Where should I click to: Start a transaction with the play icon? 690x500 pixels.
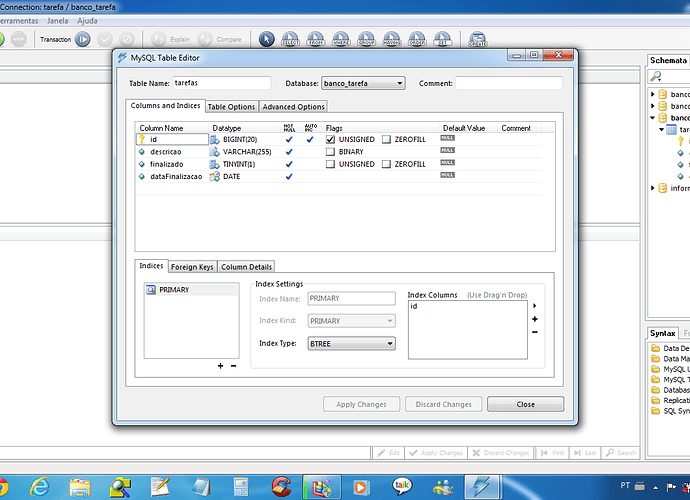click(x=82, y=39)
